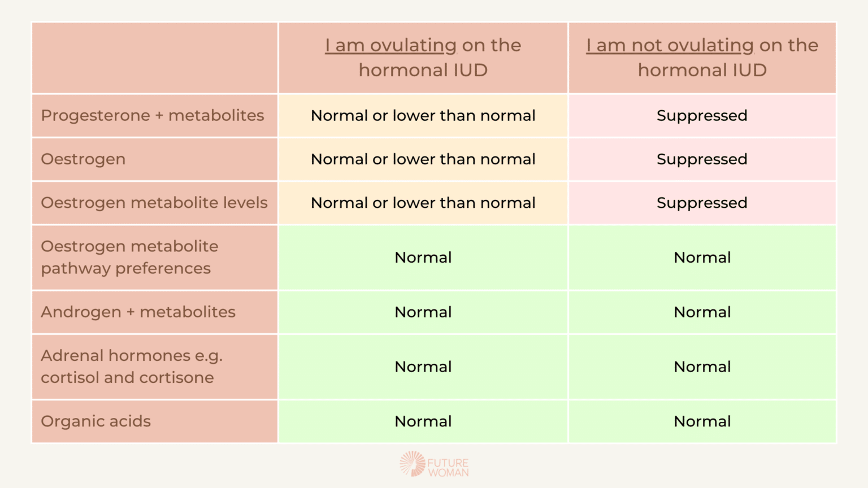Click the 'Adrenal hormones e.g. cortisol' label

(132, 367)
